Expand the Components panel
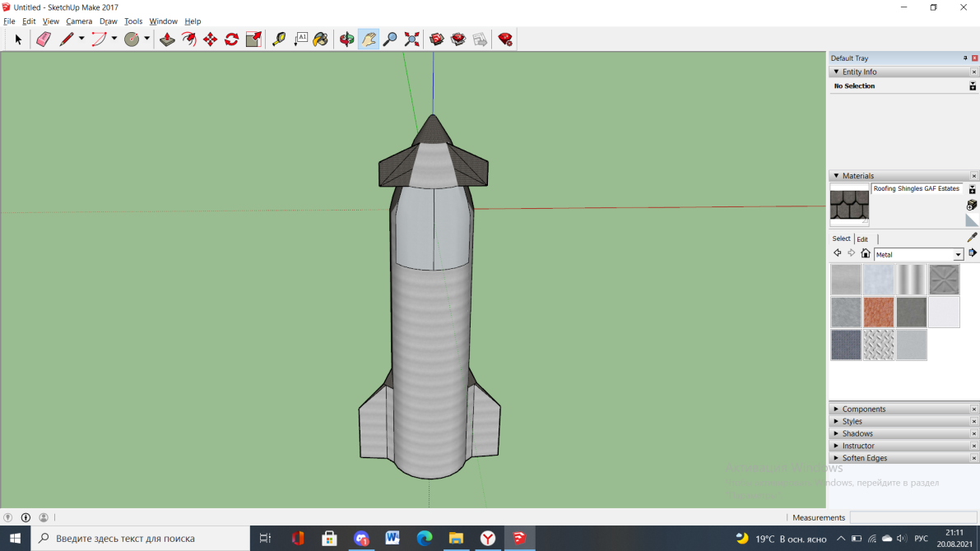Viewport: 980px width, 551px height. pyautogui.click(x=863, y=409)
